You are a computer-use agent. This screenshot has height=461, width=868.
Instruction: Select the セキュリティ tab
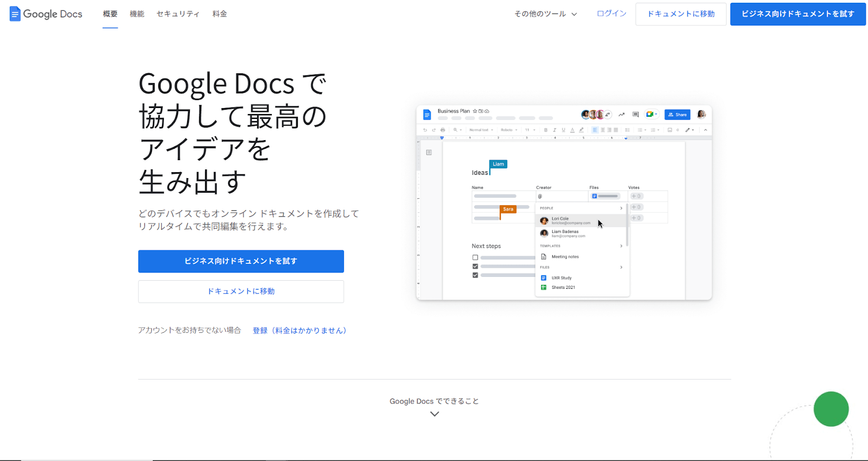click(x=178, y=14)
